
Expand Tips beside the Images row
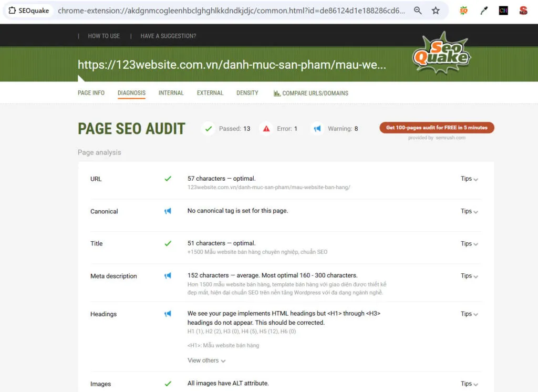(467, 384)
